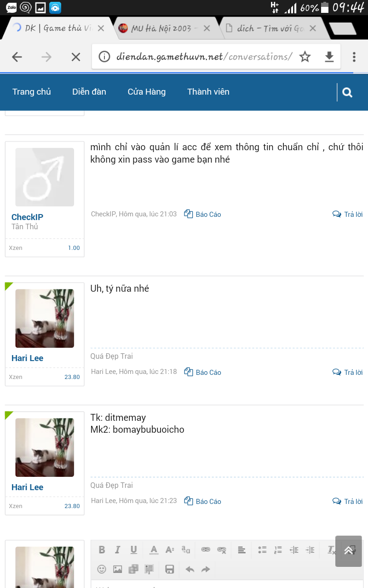The height and width of the screenshot is (588, 368).
Task: Open the text alignment dropdown
Action: pos(241,550)
